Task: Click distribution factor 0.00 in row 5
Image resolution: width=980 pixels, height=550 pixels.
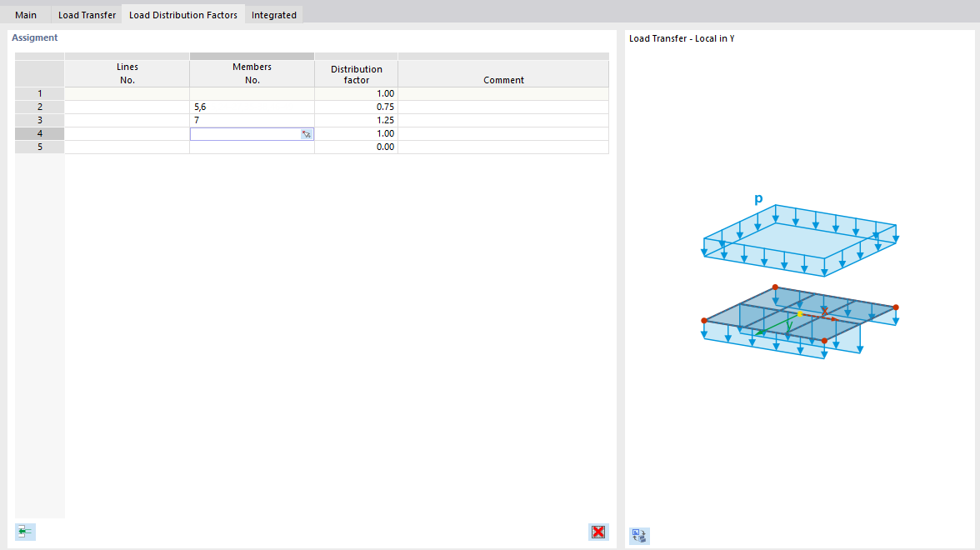Action: pos(357,147)
